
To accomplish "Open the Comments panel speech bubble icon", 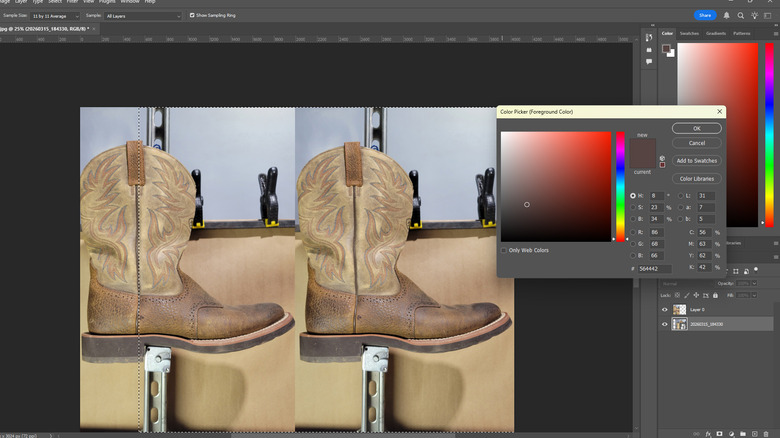I will (x=649, y=62).
